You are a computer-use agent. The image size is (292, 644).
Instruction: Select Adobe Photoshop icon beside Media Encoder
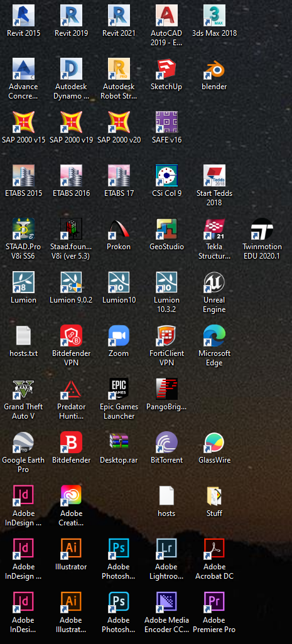tap(119, 603)
